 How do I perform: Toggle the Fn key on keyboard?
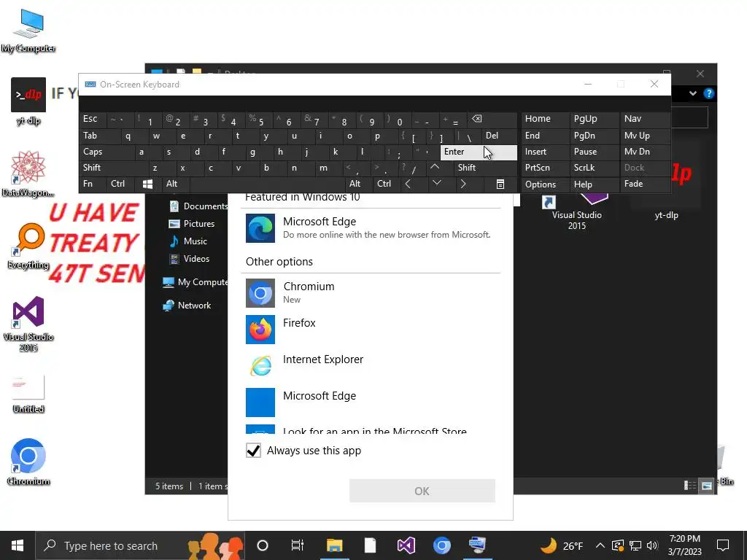pyautogui.click(x=93, y=184)
